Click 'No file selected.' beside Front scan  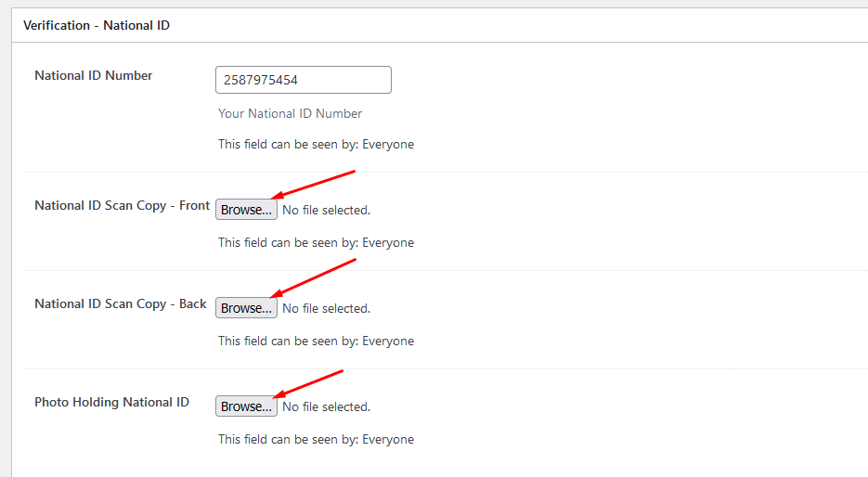326,211
